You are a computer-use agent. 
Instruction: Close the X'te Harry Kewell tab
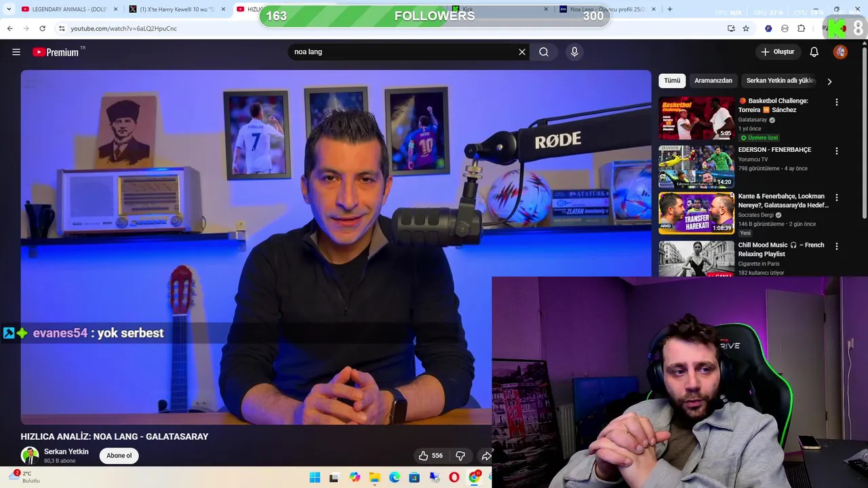tap(223, 9)
